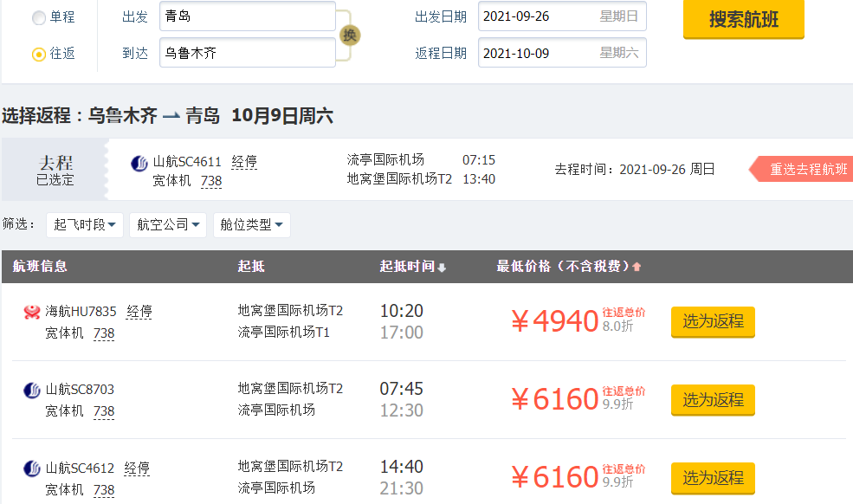This screenshot has width=853, height=504.
Task: Click the price ¥6160 for SC8703
Action: (x=555, y=399)
